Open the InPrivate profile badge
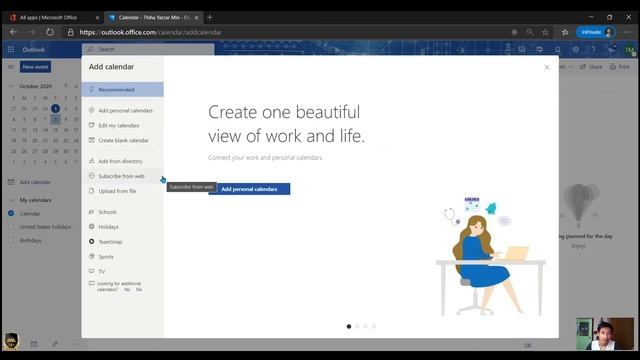The height and width of the screenshot is (360, 640). pyautogui.click(x=596, y=32)
